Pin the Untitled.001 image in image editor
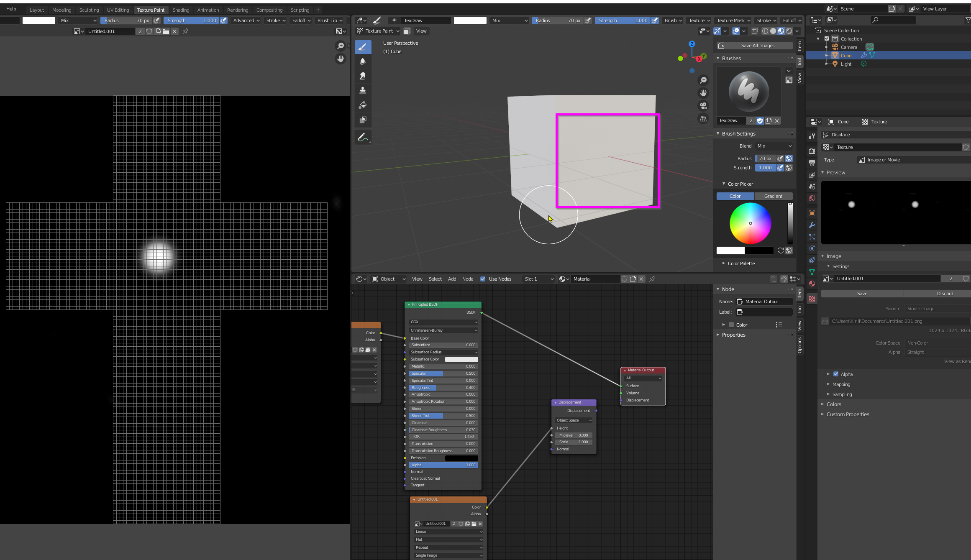The image size is (971, 560). (185, 31)
